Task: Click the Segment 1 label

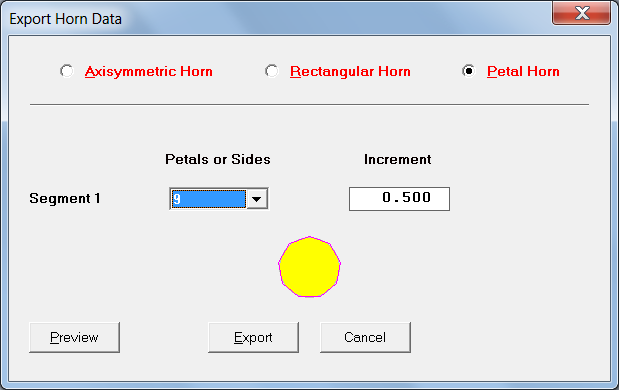Action: [65, 198]
